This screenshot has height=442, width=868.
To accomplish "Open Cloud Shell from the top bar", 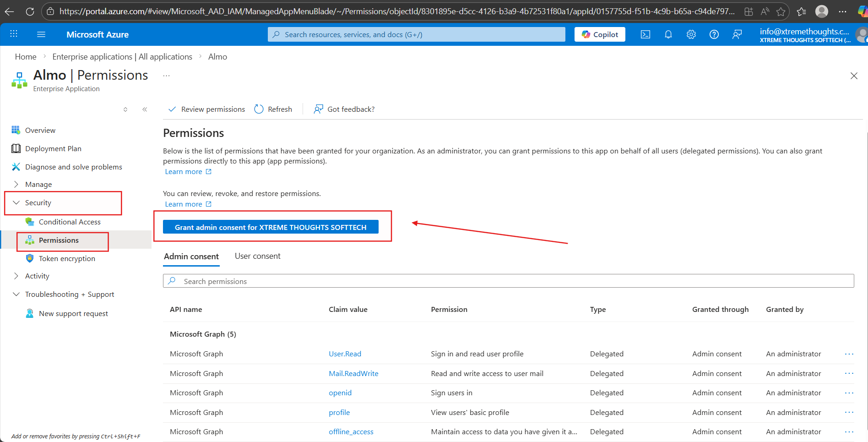I will pyautogui.click(x=646, y=34).
